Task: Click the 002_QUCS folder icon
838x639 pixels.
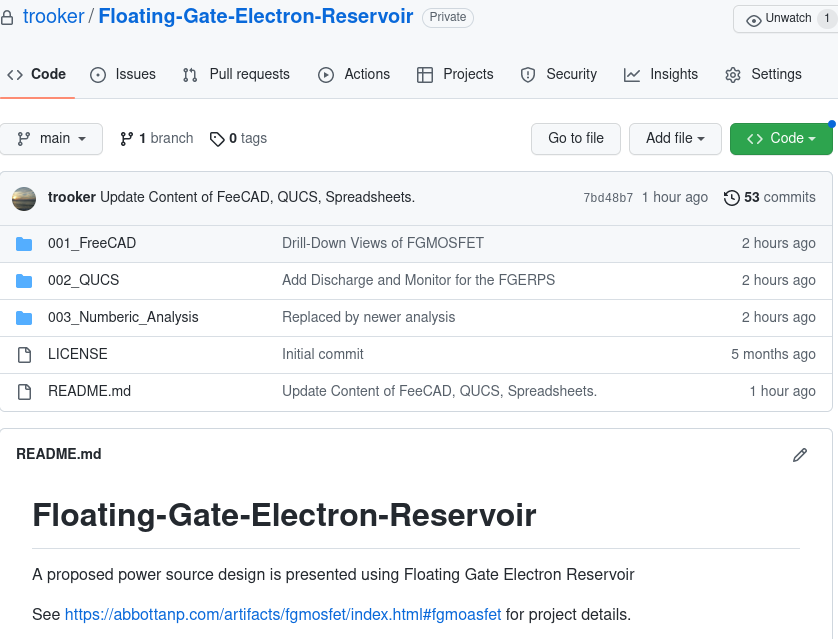Action: point(25,281)
